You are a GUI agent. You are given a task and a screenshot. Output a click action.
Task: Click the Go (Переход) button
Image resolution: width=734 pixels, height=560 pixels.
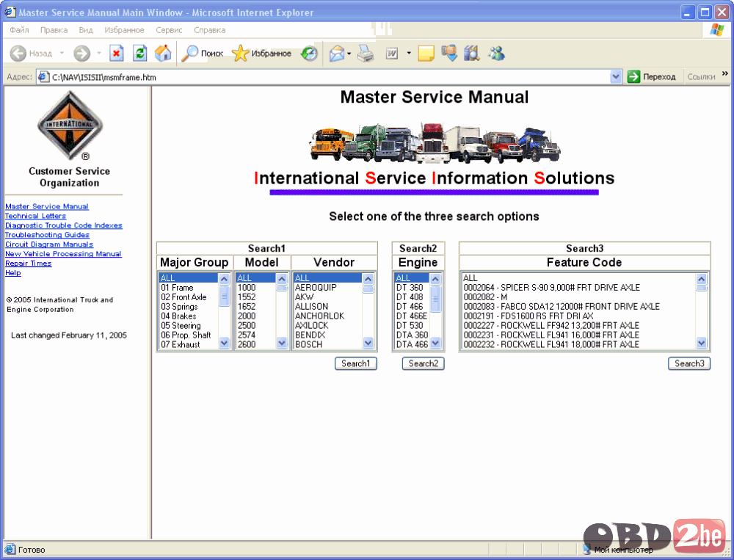[652, 77]
